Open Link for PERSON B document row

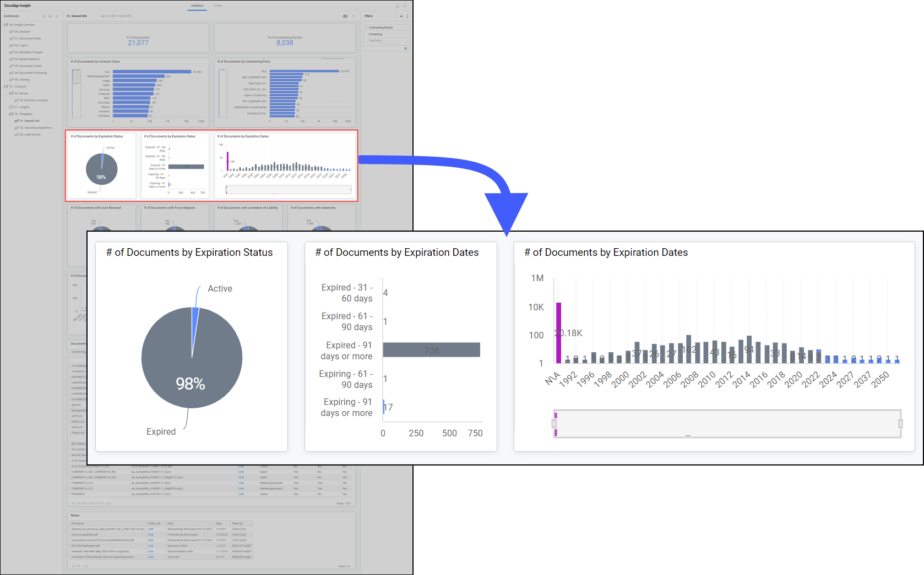click(241, 494)
